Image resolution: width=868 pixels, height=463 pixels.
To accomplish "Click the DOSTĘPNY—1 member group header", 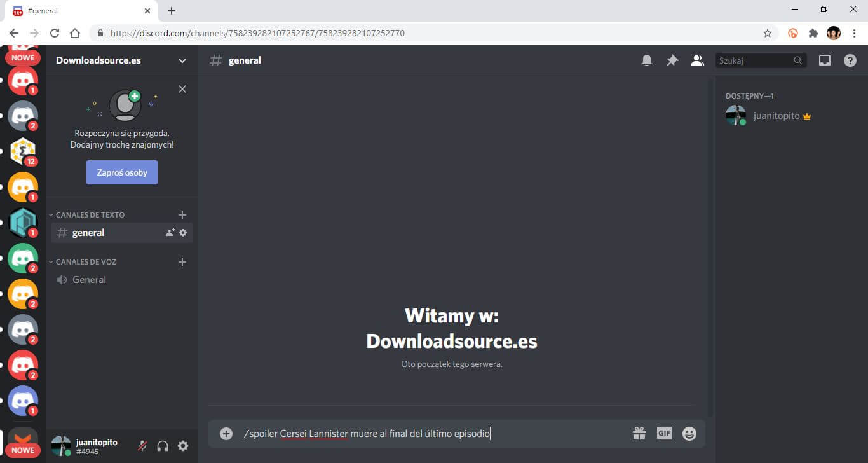I will click(750, 96).
